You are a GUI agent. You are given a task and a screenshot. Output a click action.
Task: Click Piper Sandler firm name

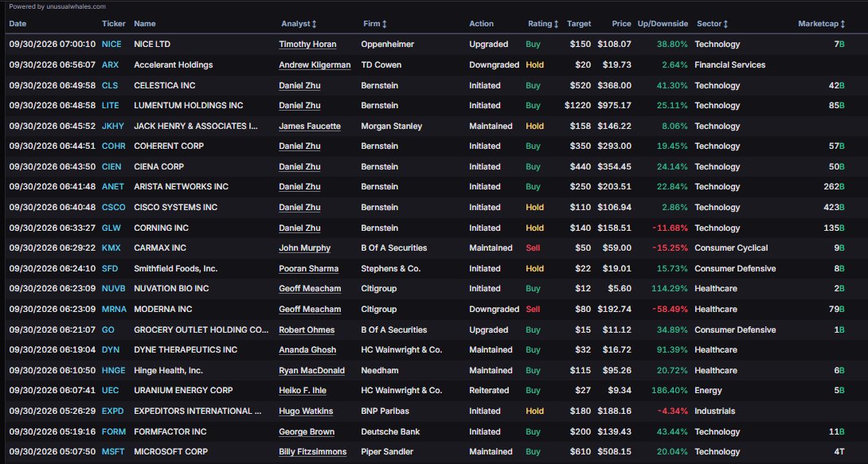point(387,451)
